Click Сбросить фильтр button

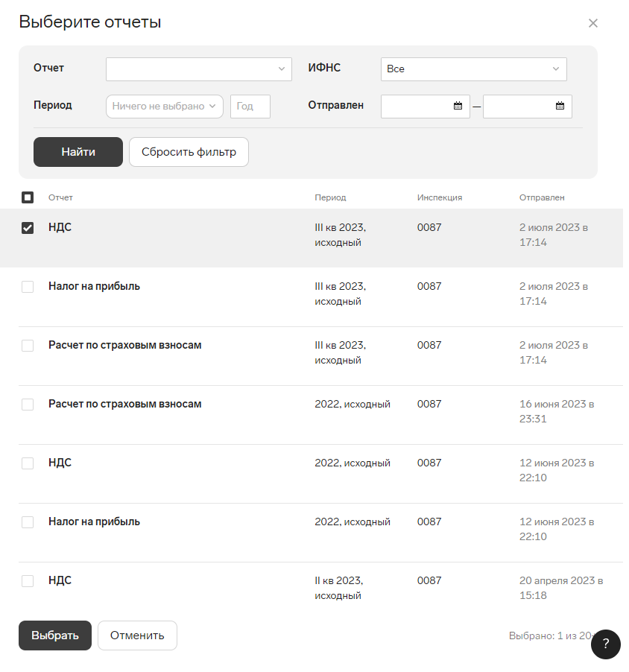189,152
